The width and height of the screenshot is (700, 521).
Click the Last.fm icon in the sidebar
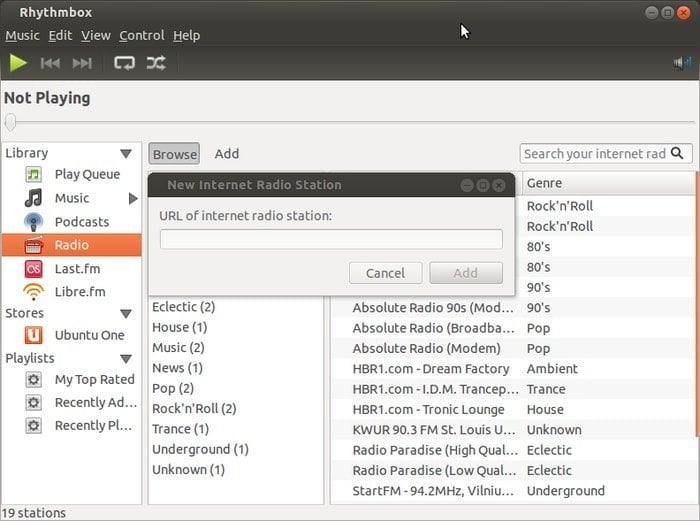pos(33,269)
